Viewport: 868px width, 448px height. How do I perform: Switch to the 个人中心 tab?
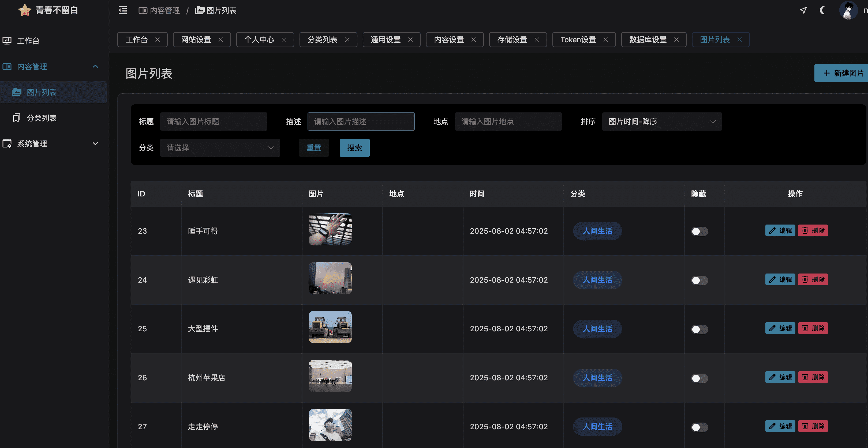259,40
